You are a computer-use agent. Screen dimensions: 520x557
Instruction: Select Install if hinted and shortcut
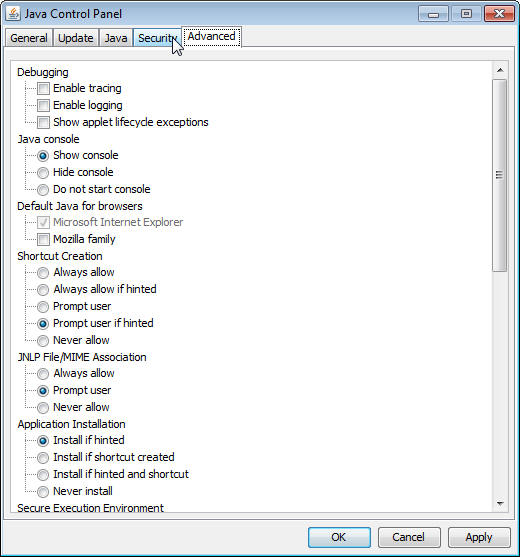pyautogui.click(x=43, y=475)
